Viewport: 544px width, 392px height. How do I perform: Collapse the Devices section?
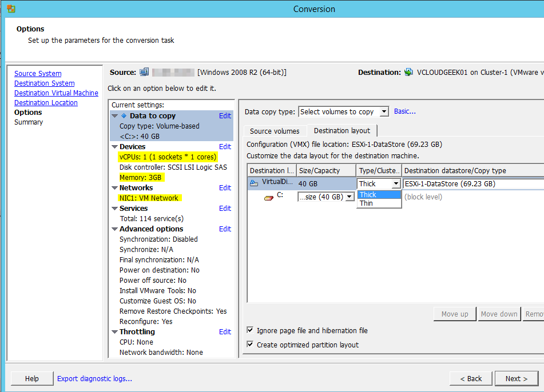pyautogui.click(x=115, y=147)
